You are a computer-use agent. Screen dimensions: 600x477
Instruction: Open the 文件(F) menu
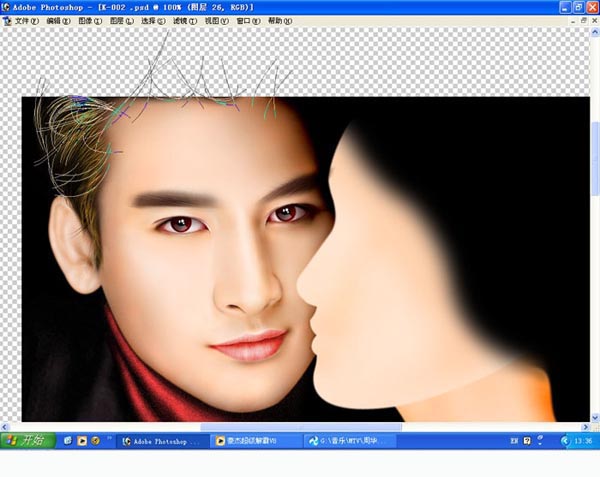27,21
